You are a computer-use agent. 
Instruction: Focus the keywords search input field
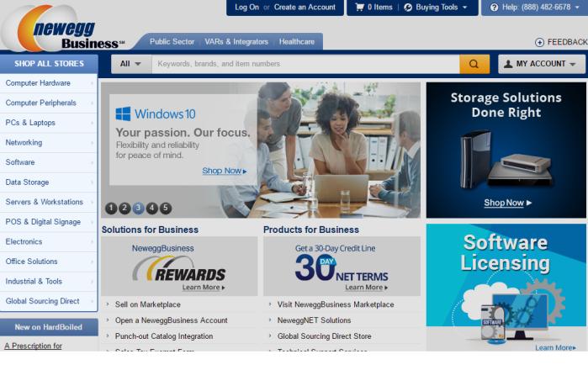[x=305, y=64]
